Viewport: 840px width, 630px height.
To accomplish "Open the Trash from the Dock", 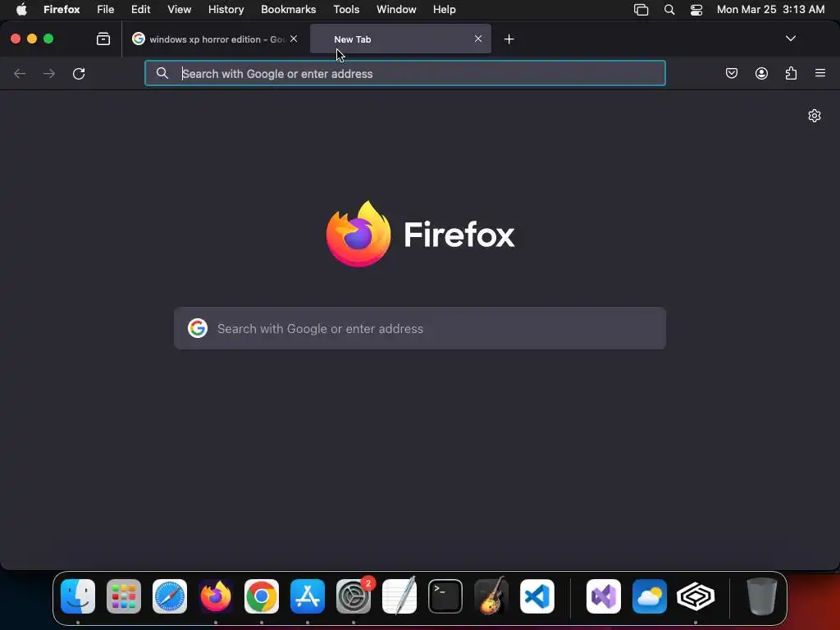I will [762, 596].
